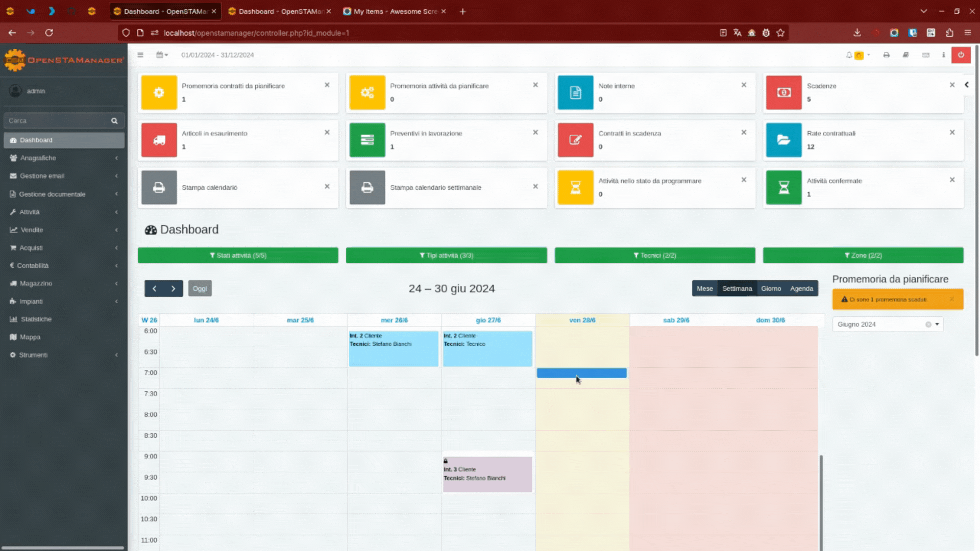
Task: Switch calendar to Agenda view
Action: [801, 288]
